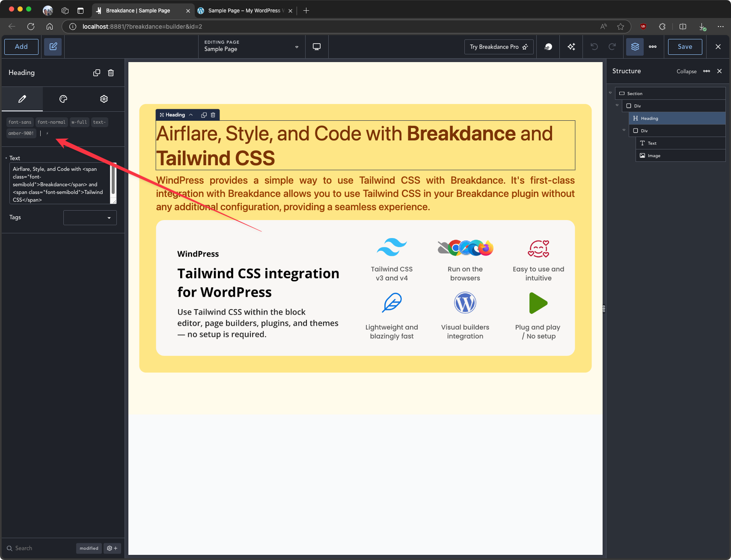Image resolution: width=731 pixels, height=560 pixels.
Task: Toggle the edit pencil icon in toolbar
Action: (x=53, y=47)
